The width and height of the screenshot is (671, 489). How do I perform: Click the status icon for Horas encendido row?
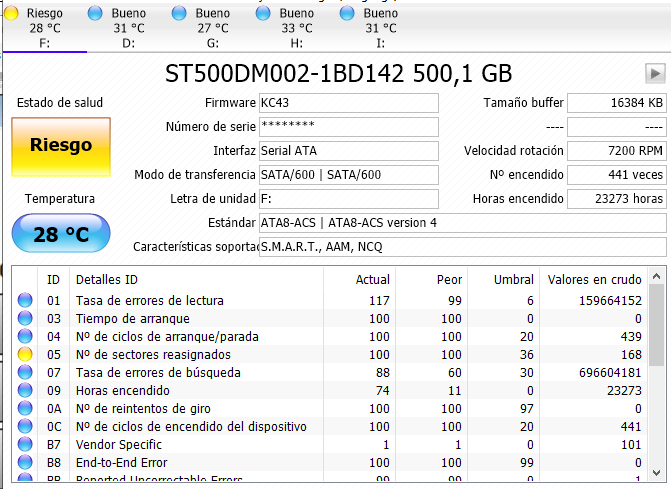[x=26, y=391]
